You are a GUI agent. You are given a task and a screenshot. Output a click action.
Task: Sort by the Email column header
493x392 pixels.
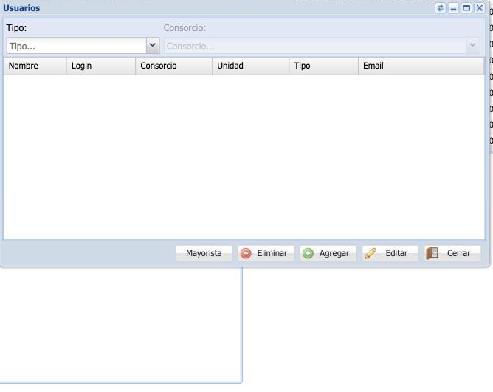pos(421,66)
